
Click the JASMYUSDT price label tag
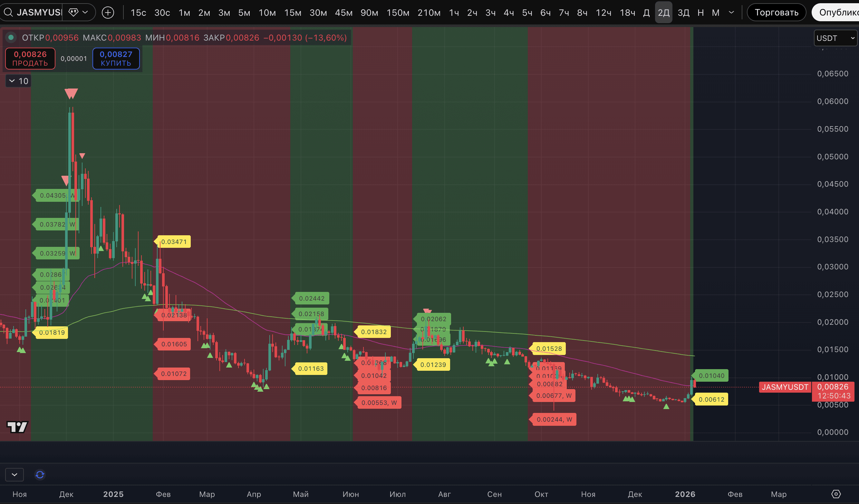pos(784,387)
